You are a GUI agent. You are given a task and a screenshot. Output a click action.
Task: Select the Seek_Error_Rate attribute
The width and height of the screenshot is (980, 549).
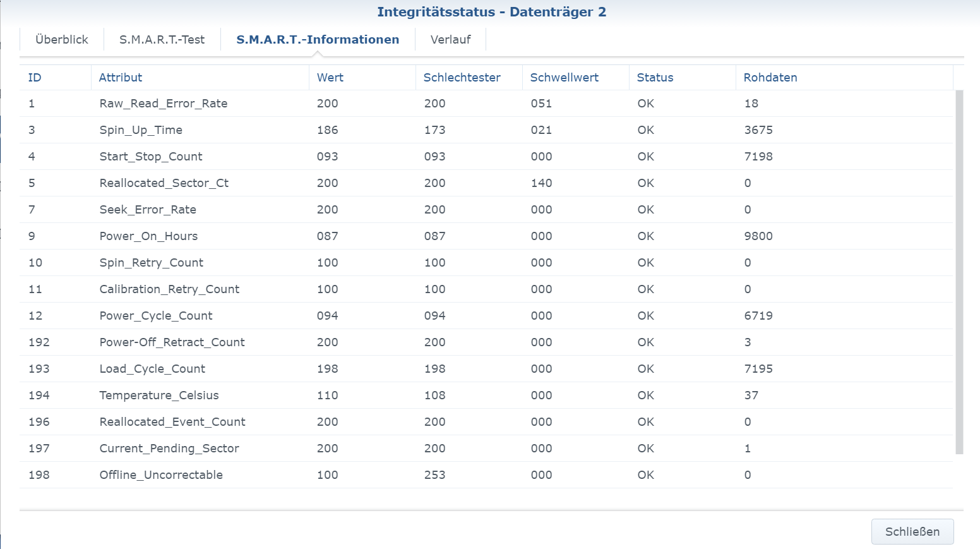(148, 210)
